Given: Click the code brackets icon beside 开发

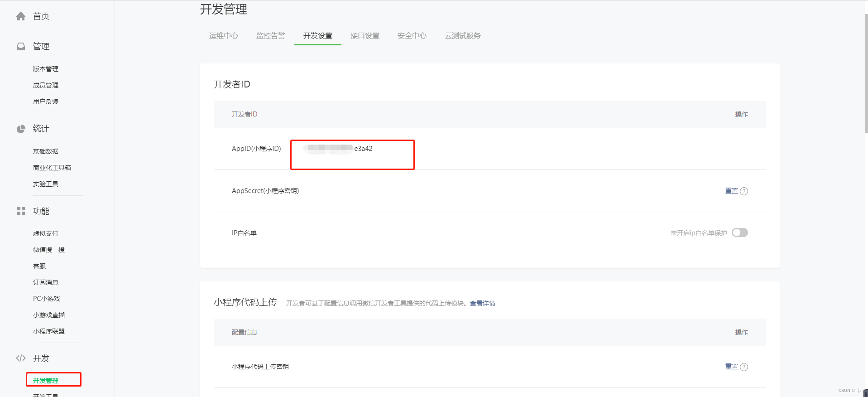Looking at the screenshot, I should point(21,358).
